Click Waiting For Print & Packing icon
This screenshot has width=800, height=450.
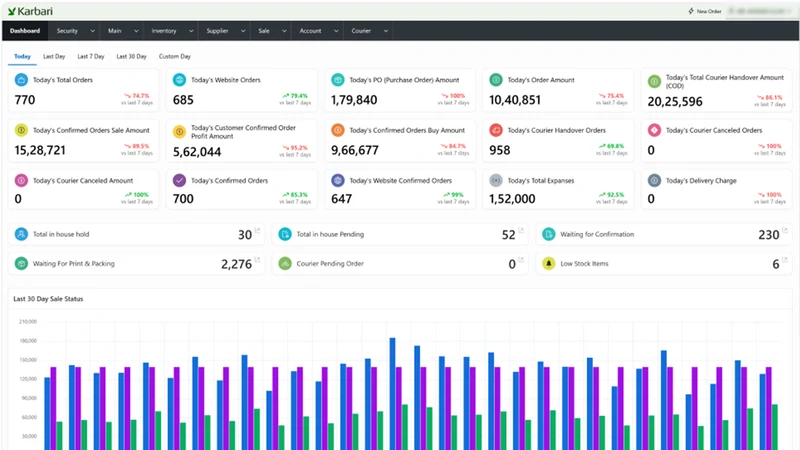(x=21, y=263)
